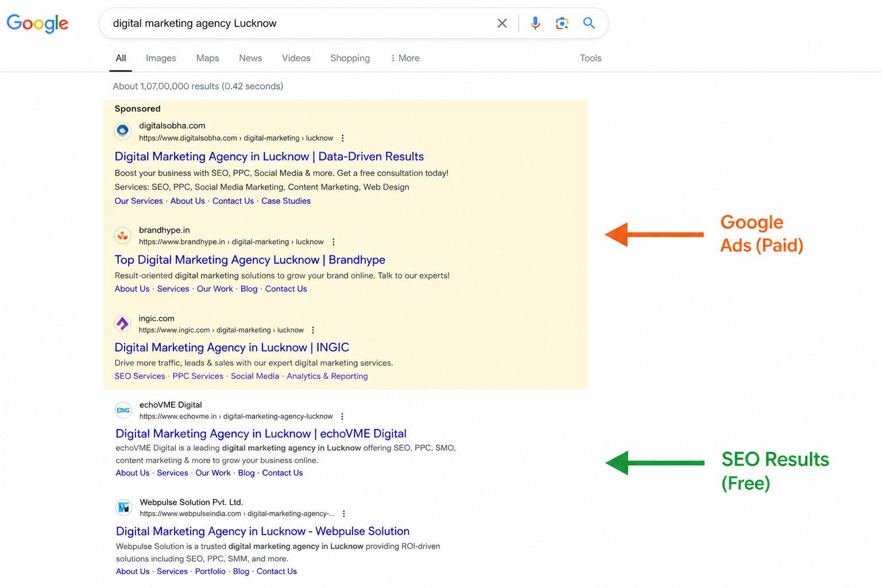The image size is (882, 588).
Task: Click the blue search magnifier icon
Action: 589,23
